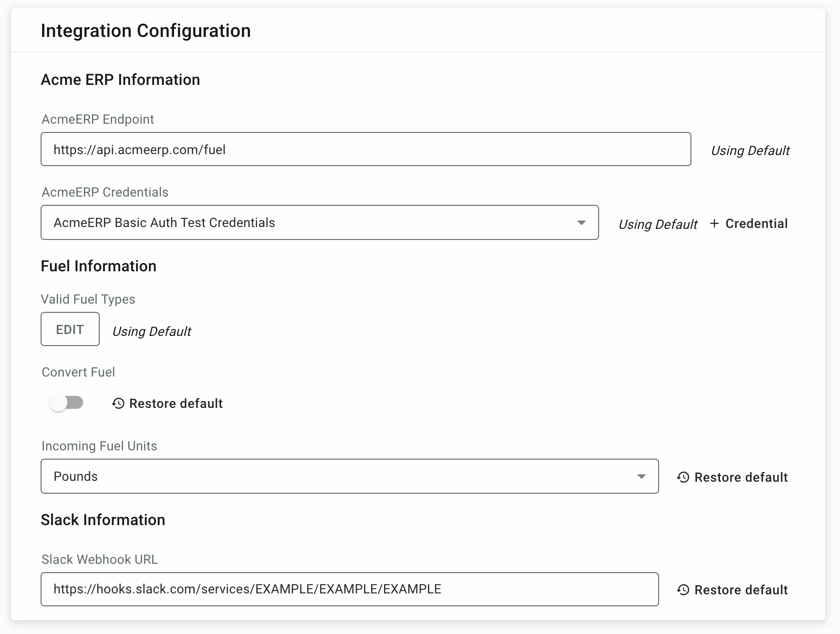This screenshot has height=634, width=840.
Task: Click the dropdown arrow on the credentials field
Action: point(582,222)
